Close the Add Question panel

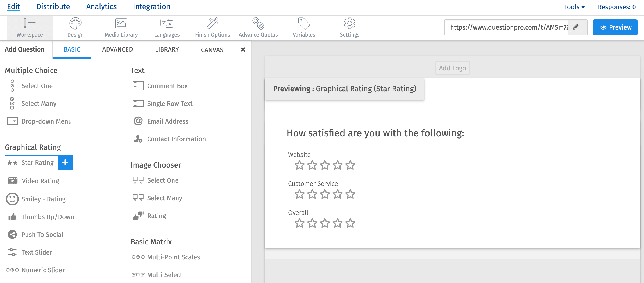click(x=243, y=49)
